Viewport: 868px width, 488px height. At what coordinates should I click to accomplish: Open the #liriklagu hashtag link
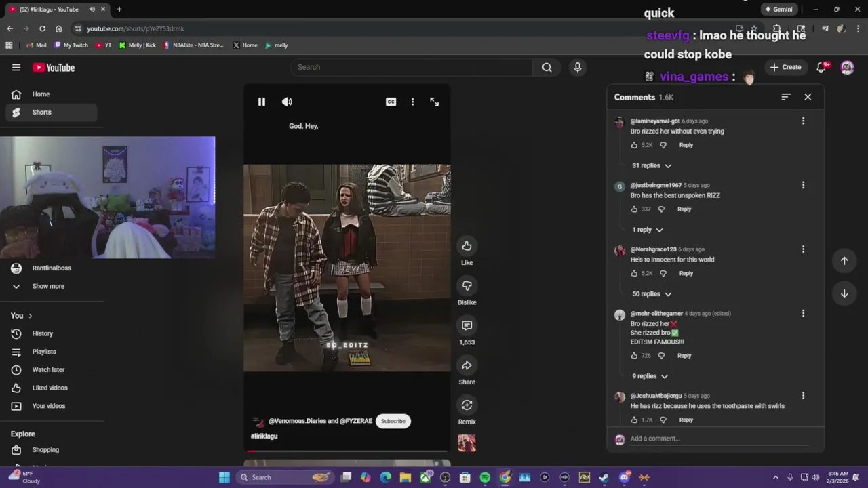264,436
